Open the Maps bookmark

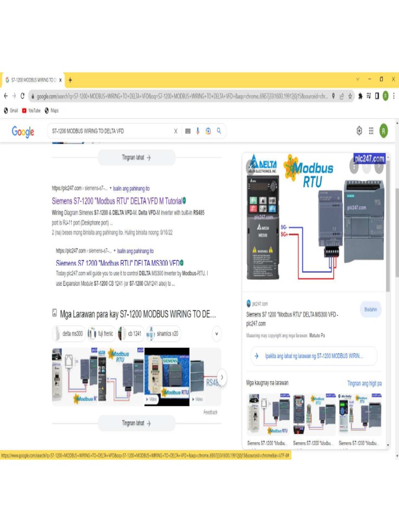[x=51, y=111]
